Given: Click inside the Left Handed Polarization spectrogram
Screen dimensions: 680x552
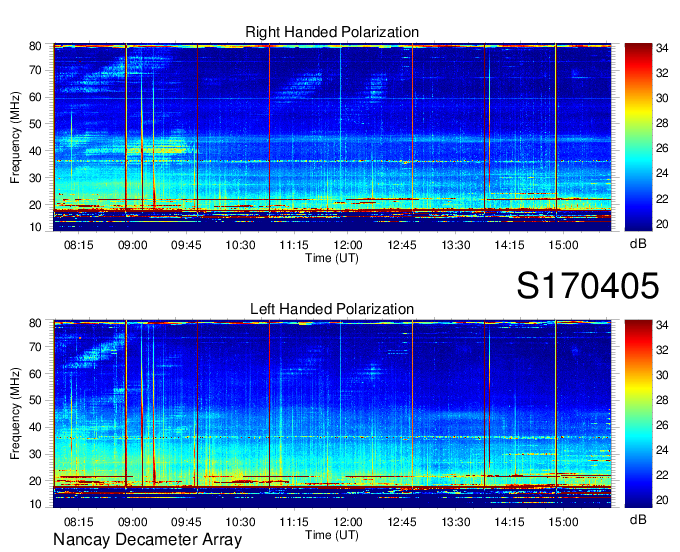Looking at the screenshot, I should (332, 414).
